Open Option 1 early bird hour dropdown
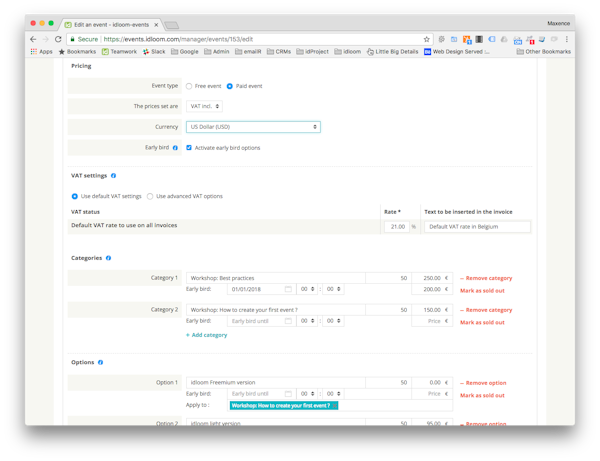This screenshot has width=600, height=461. (x=307, y=394)
